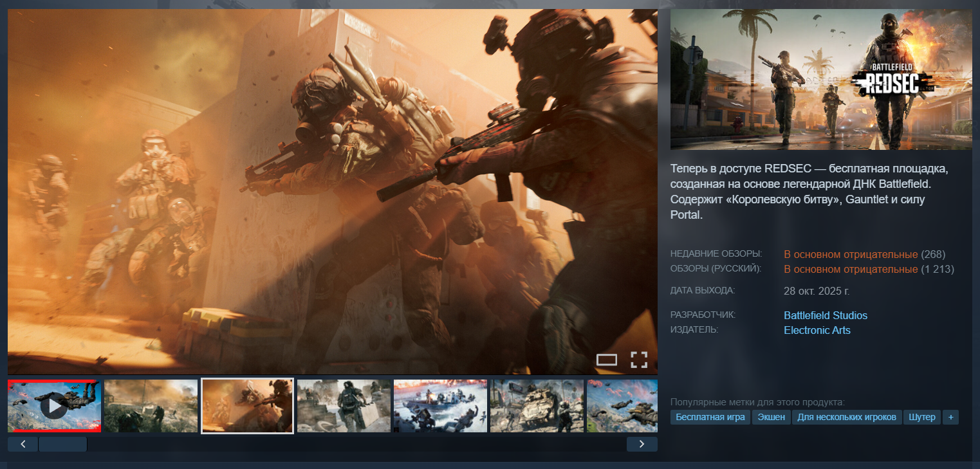The height and width of the screenshot is (469, 980).
Task: Click the recent review count '(268)'
Action: click(933, 254)
